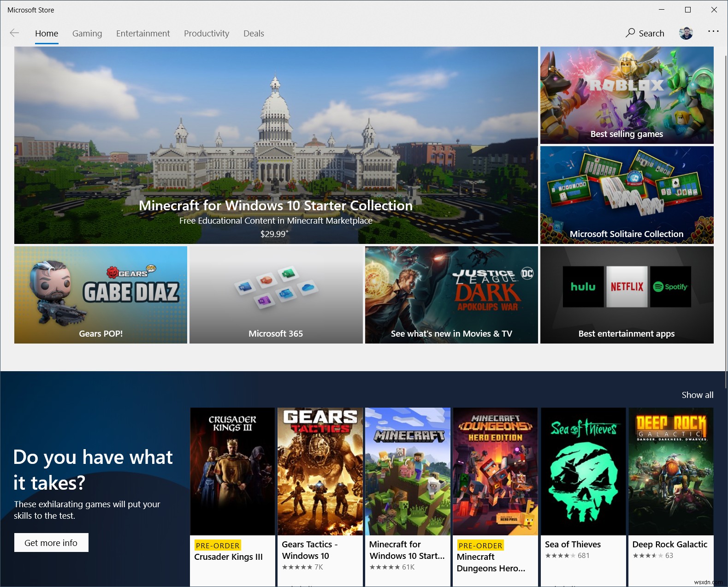Click Show all link
728x587 pixels.
tap(697, 395)
